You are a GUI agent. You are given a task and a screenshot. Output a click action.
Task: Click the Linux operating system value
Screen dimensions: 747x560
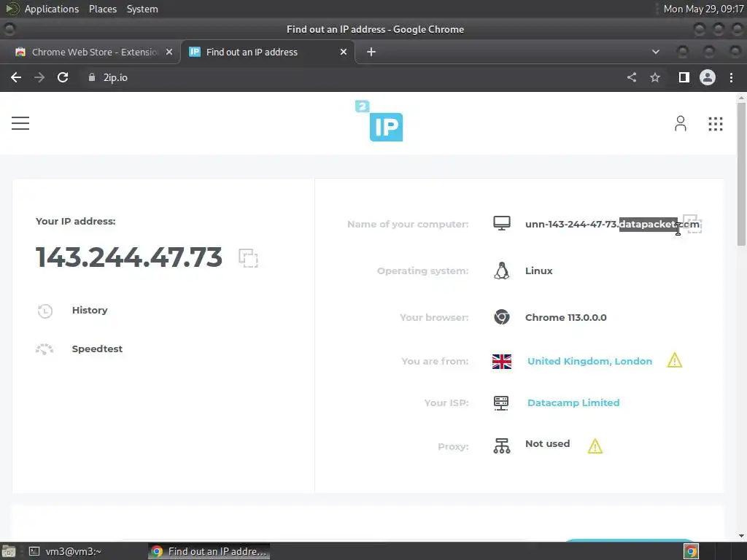[x=539, y=271]
